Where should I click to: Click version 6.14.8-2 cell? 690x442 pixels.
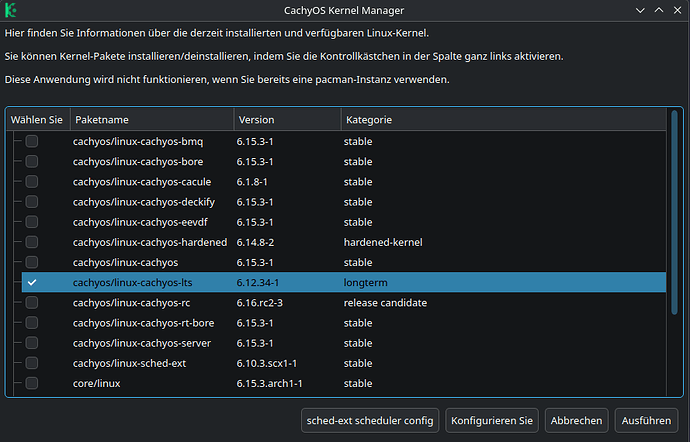255,242
